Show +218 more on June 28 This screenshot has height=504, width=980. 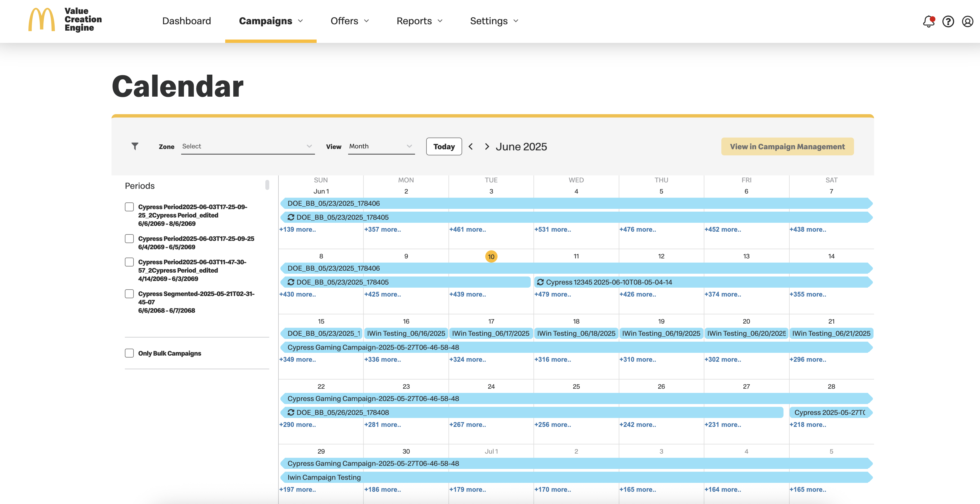pyautogui.click(x=808, y=425)
